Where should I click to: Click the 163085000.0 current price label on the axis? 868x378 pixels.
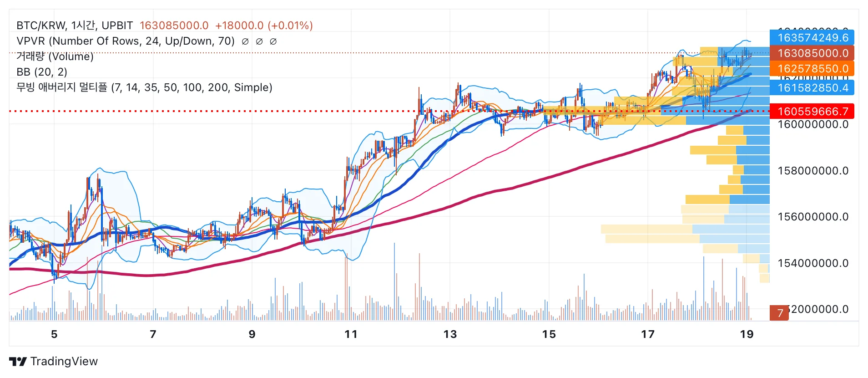click(812, 53)
